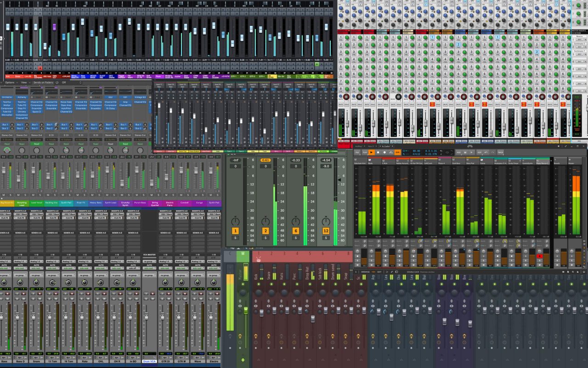Image resolution: width=588 pixels, height=368 pixels.
Task: Open the Stereo Out output slot on Big Room Kit
Action: tap(7, 135)
